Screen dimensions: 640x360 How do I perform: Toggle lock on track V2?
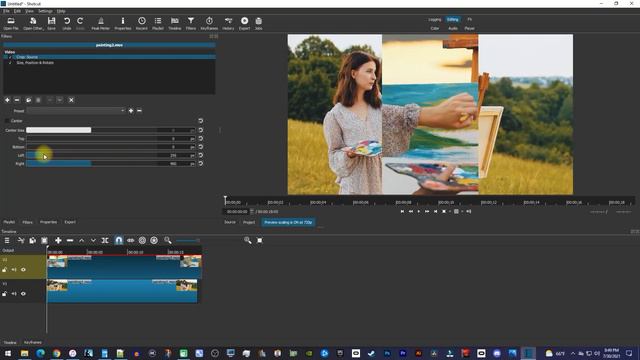pos(4,270)
